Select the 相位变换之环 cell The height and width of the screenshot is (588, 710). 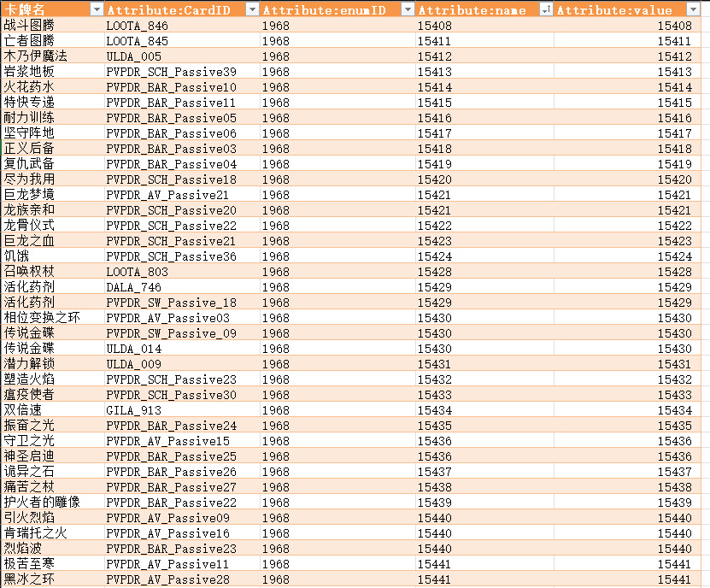tap(52, 318)
